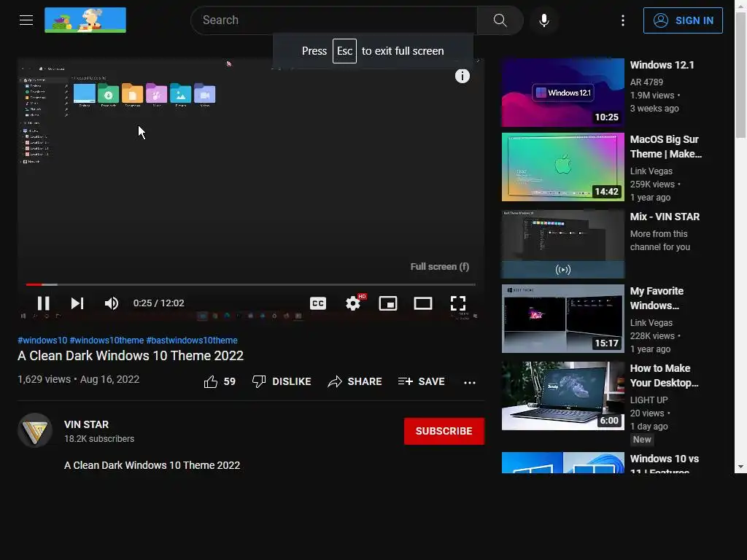Open Windows 12.1 video thumbnail

562,93
